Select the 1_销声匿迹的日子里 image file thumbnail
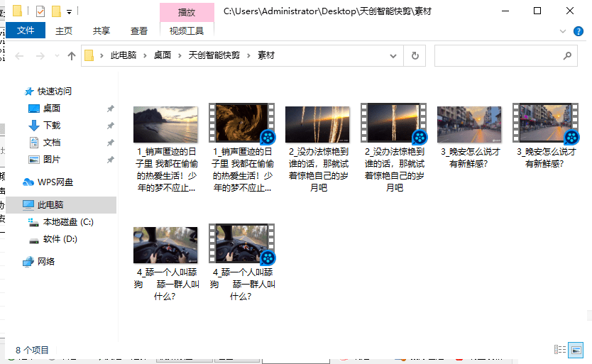The image size is (592, 364). [165, 124]
